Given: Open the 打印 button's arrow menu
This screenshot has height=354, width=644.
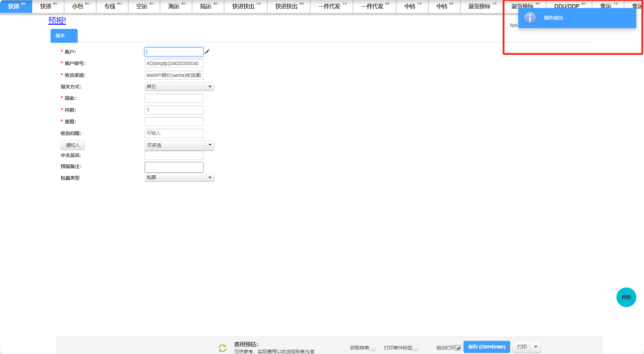Looking at the screenshot, I should tap(536, 347).
